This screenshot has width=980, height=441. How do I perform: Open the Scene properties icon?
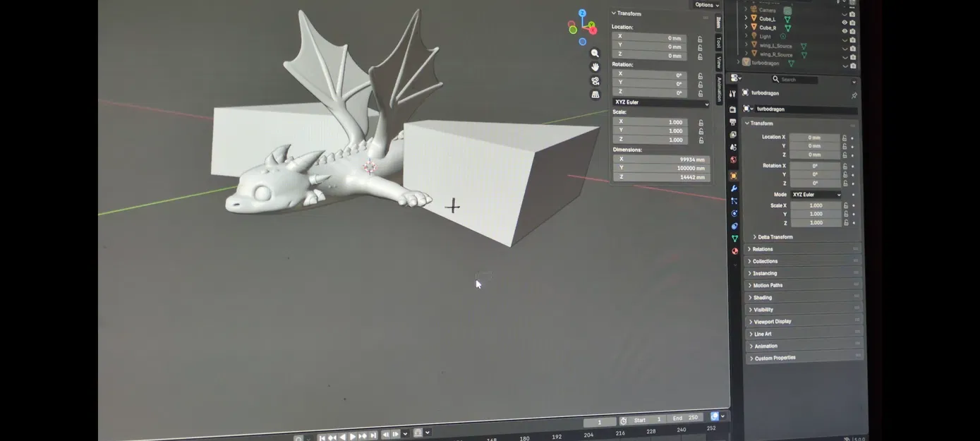[733, 147]
